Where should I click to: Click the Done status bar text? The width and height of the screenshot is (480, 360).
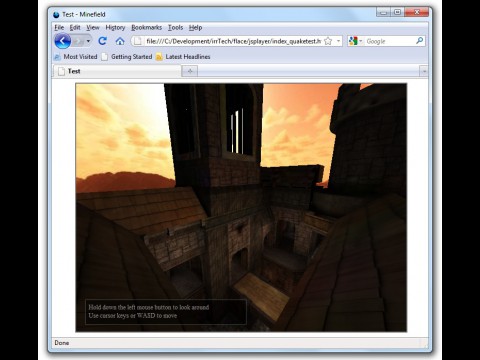pyautogui.click(x=62, y=343)
